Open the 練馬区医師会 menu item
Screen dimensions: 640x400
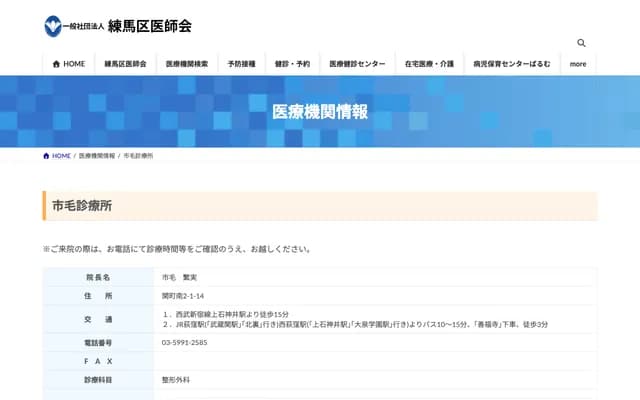[125, 63]
